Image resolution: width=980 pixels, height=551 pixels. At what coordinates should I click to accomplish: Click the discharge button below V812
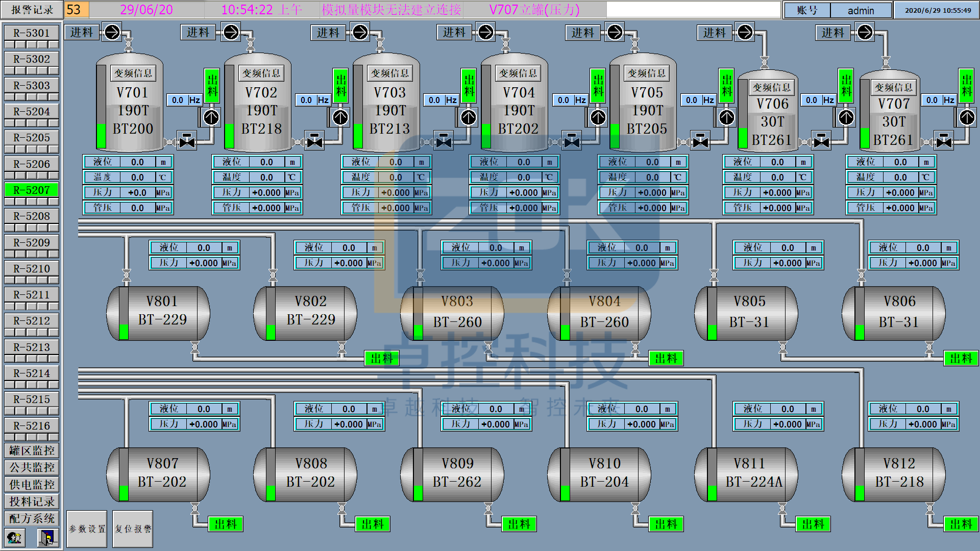961,524
